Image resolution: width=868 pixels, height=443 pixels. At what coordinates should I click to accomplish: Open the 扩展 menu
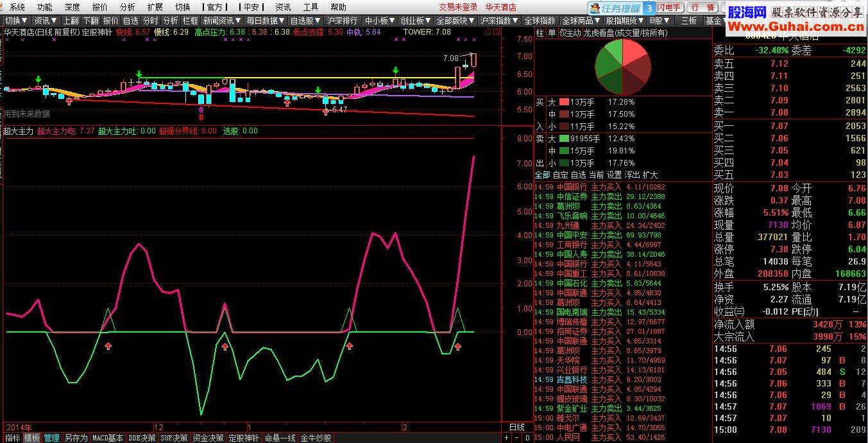click(155, 7)
